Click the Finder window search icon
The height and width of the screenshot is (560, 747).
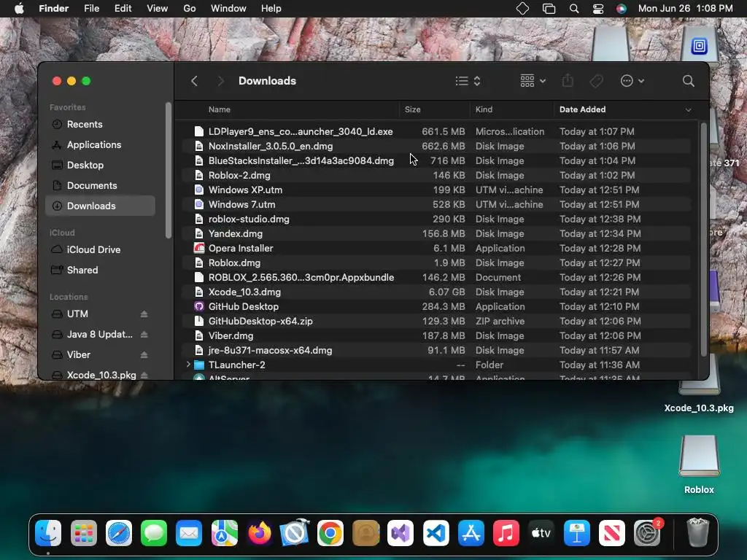688,81
